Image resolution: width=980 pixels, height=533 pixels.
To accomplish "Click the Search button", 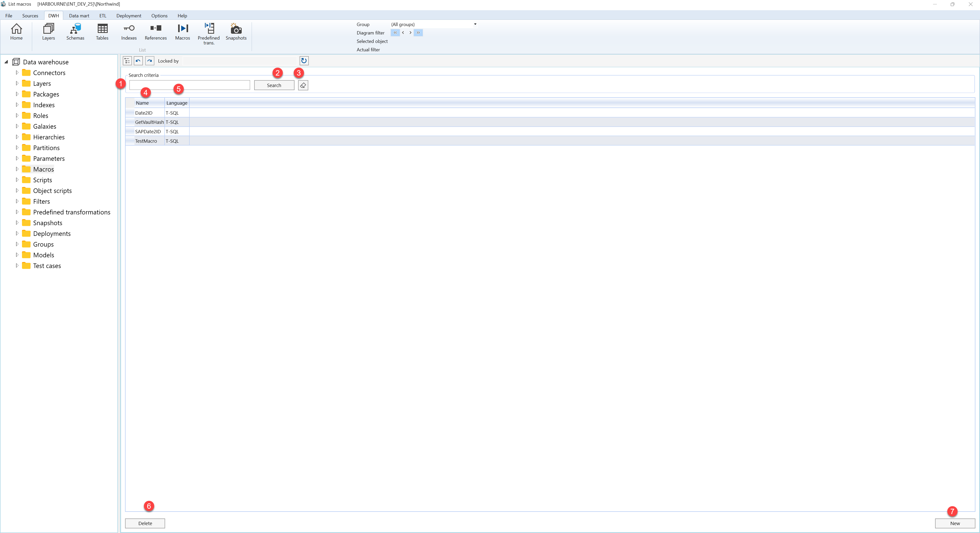I will tap(274, 85).
